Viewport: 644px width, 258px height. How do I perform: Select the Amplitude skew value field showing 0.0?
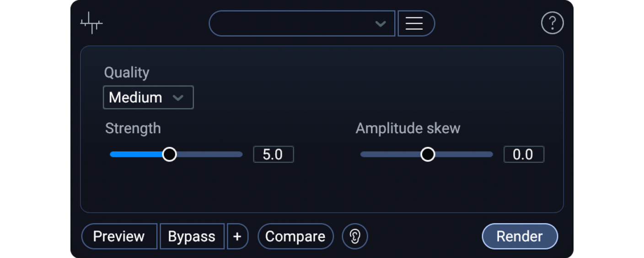click(x=524, y=155)
